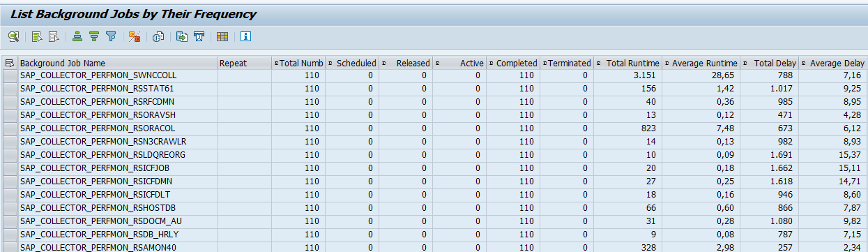Screen dimensions: 868x252
Task: Select job SAP_COLLECTOR_PERFMON_RSLDQREORG
Action: pos(104,155)
